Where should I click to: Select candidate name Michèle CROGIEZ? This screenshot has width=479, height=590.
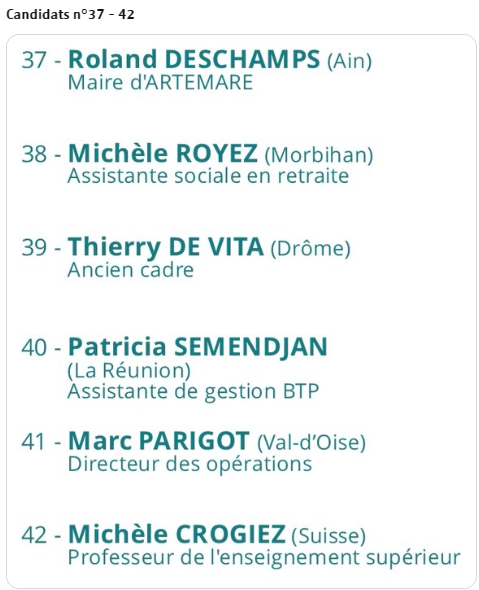coord(177,534)
